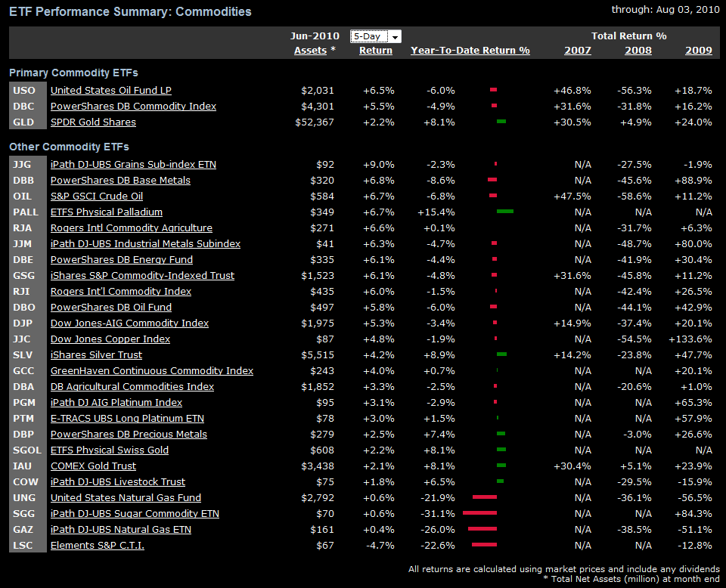
Task: Click the Primary Commodity ETFs section heading
Action: 73,73
